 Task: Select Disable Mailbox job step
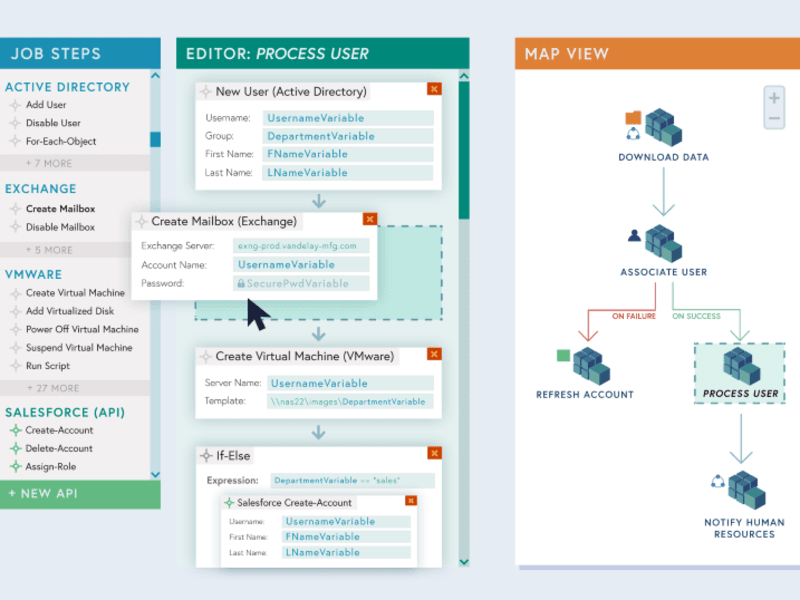[x=60, y=227]
